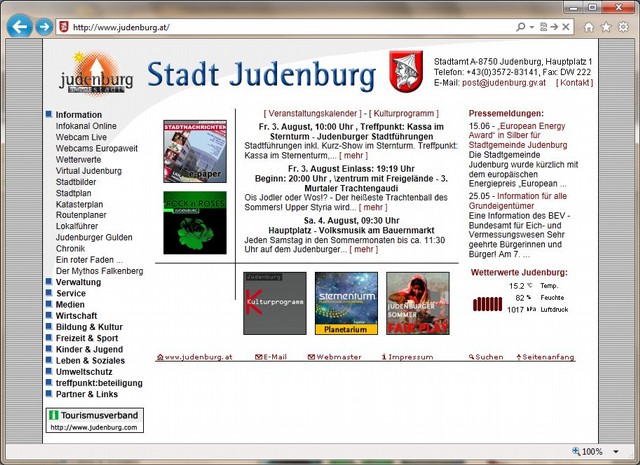Viewport: 640px width, 465px height.
Task: Open the footer E-Mail envelope link
Action: [271, 357]
